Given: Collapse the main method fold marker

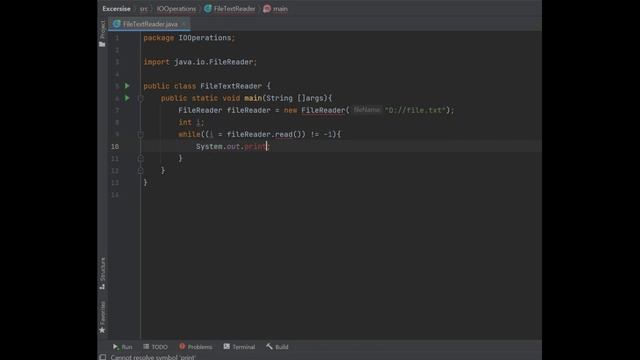Looking at the screenshot, I should tap(140, 98).
